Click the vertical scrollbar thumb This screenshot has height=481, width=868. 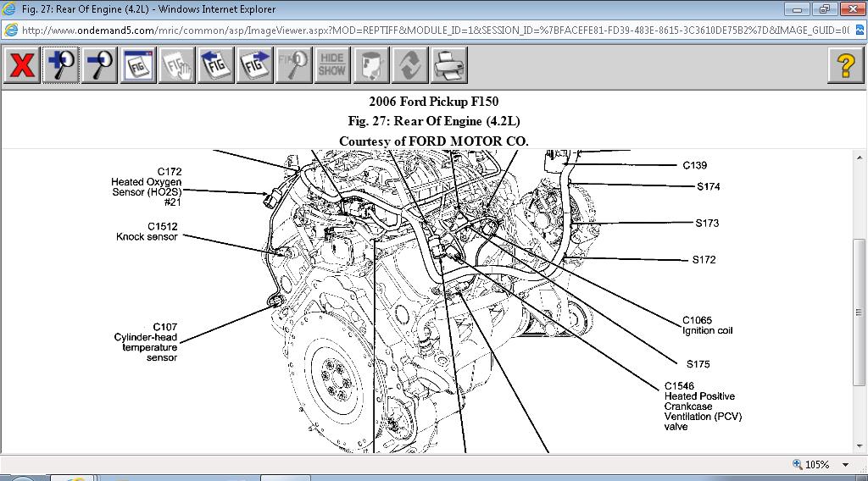click(860, 312)
